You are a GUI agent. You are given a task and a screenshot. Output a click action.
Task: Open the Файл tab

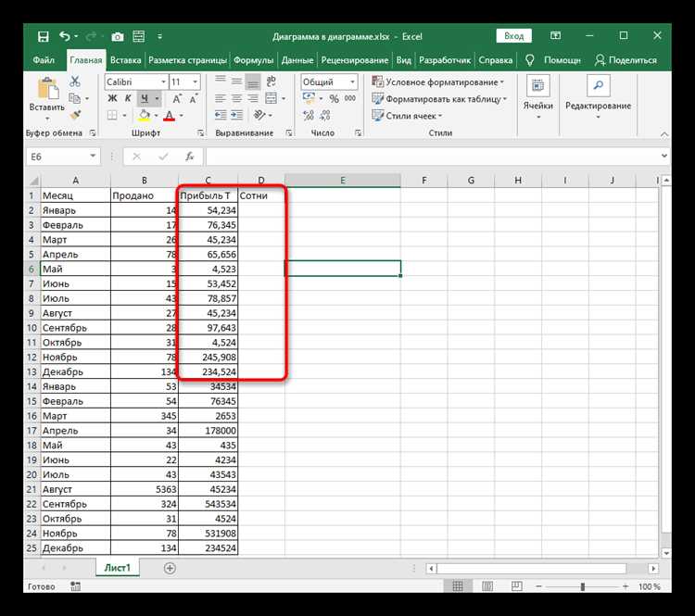tap(44, 60)
